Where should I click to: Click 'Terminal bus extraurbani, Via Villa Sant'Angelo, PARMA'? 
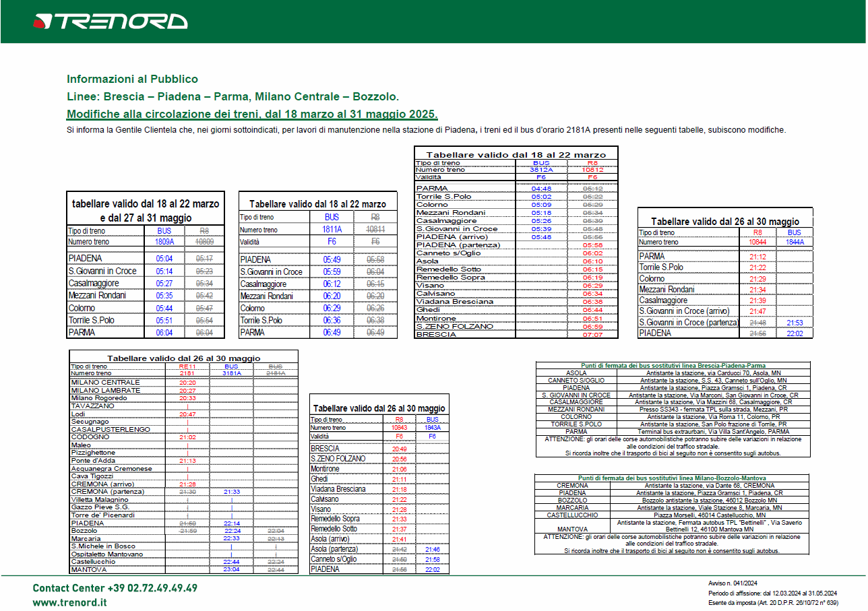(x=712, y=431)
